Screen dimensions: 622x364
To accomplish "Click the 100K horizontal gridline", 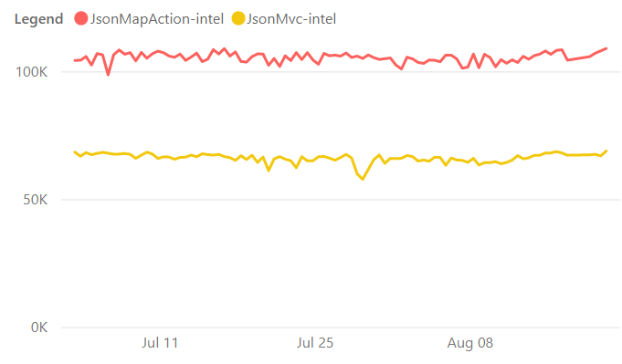I will pyautogui.click(x=341, y=72).
